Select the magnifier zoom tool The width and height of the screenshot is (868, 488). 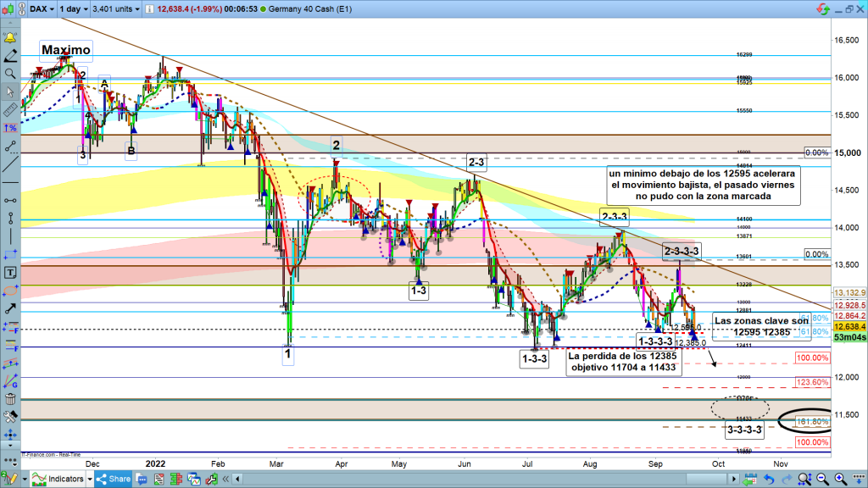[11, 74]
